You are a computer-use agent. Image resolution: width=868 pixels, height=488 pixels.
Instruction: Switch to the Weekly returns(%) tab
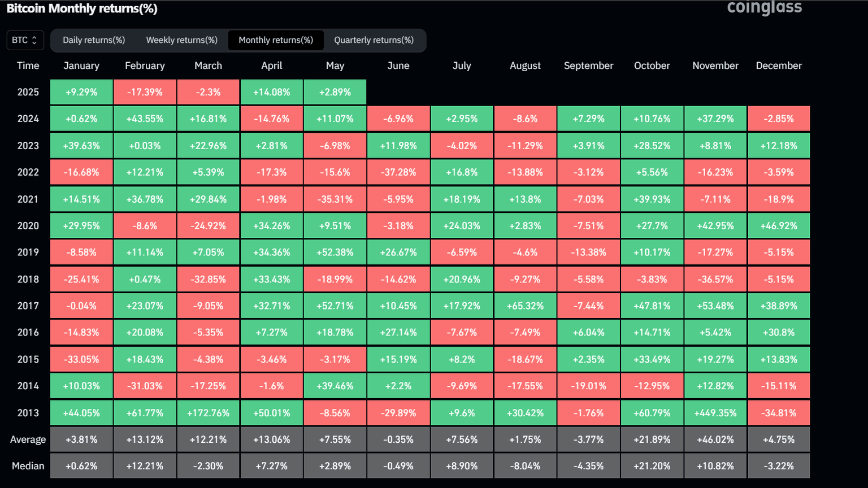coord(181,40)
